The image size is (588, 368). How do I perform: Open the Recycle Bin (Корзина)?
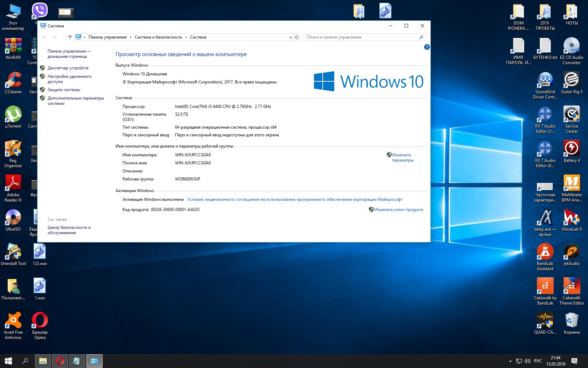coord(572,323)
